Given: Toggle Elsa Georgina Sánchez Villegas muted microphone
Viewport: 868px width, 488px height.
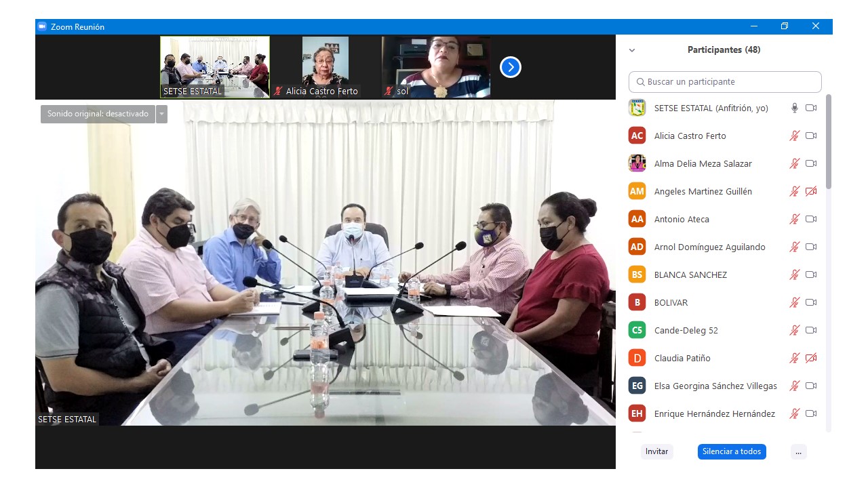Looking at the screenshot, I should pos(795,386).
